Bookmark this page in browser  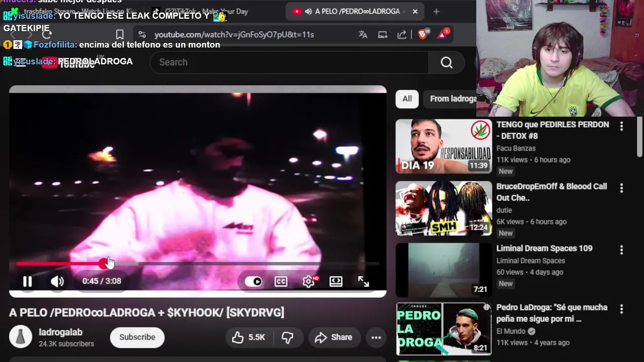(120, 35)
